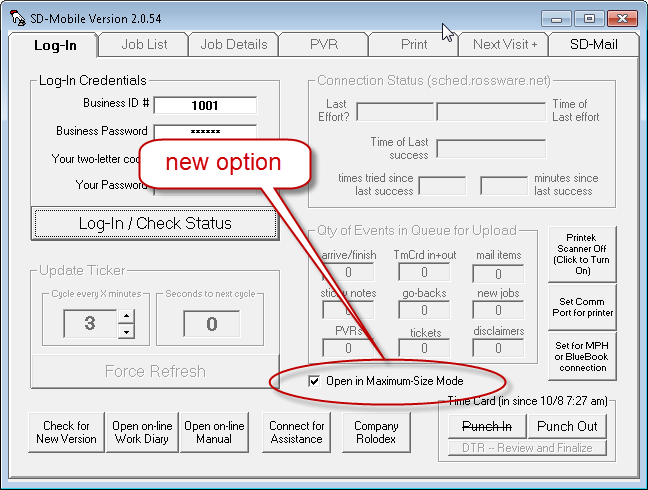Switch to the Job List tab
The width and height of the screenshot is (648, 490).
[143, 44]
